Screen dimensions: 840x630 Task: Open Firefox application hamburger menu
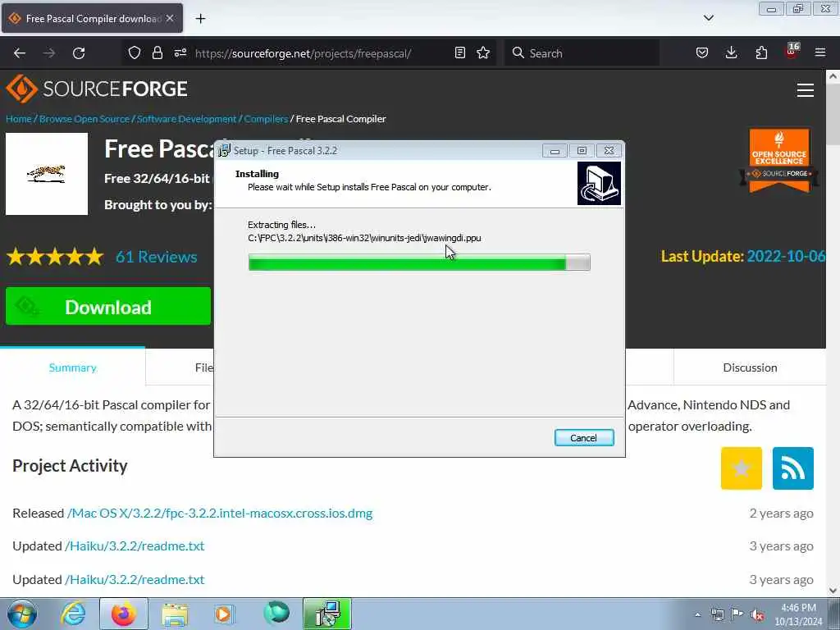coord(820,52)
